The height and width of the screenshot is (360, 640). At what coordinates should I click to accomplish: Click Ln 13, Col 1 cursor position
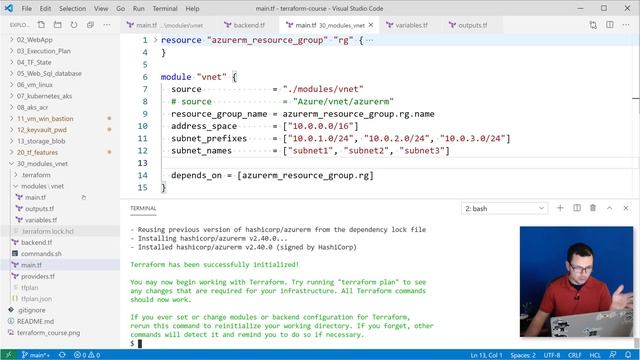tap(486, 355)
